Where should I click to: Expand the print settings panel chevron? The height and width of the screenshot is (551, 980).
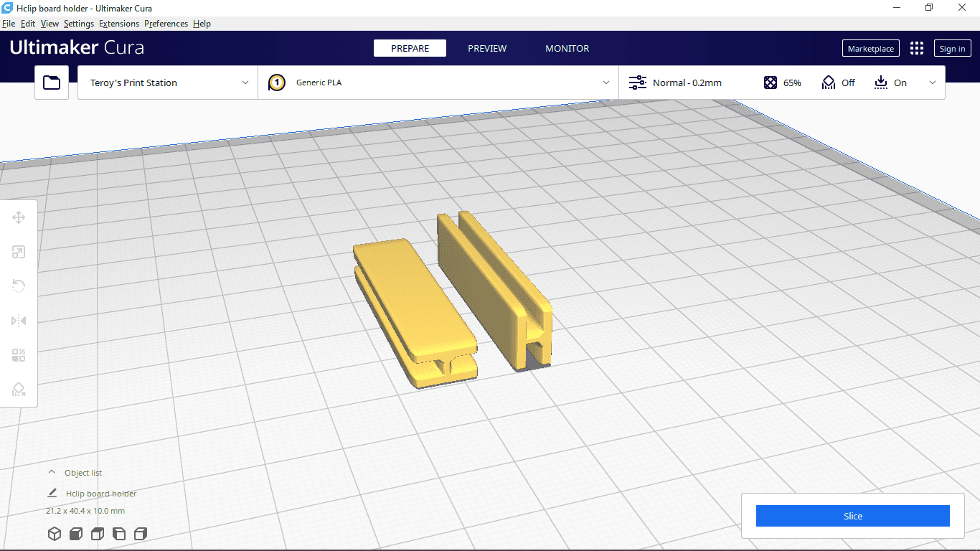click(x=933, y=83)
